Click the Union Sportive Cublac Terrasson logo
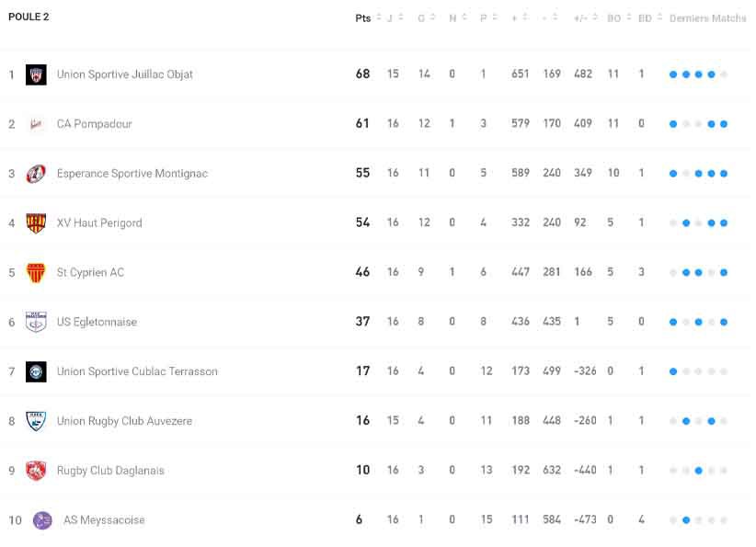Screen dimensions: 756x547 [36, 371]
